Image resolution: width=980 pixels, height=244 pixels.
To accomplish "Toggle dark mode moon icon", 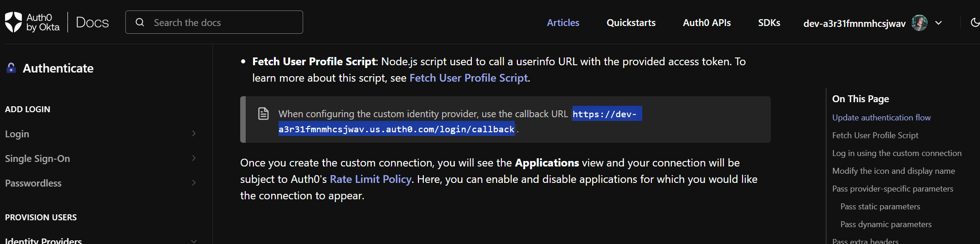I will click(x=975, y=22).
